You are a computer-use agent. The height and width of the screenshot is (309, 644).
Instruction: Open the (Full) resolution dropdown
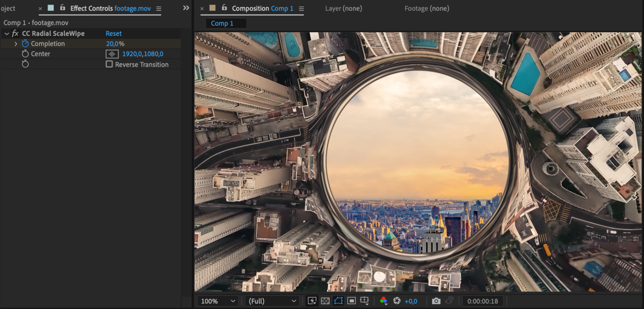(x=272, y=301)
